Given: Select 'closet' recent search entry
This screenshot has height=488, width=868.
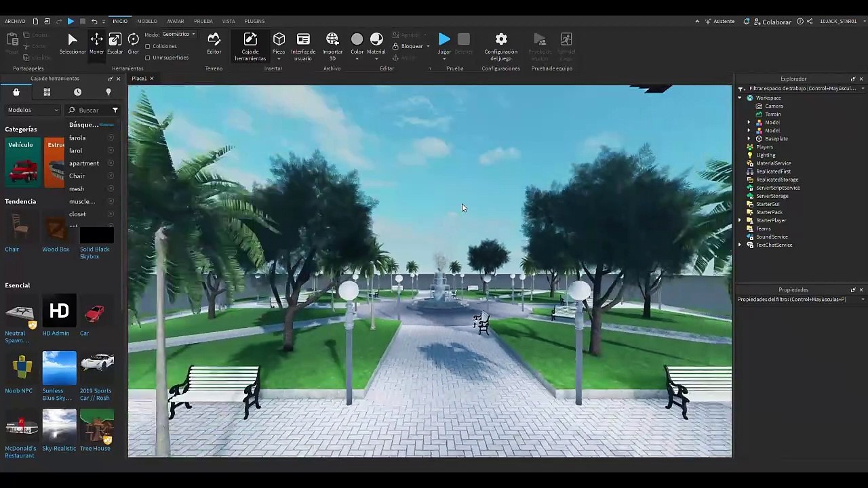Looking at the screenshot, I should [77, 214].
